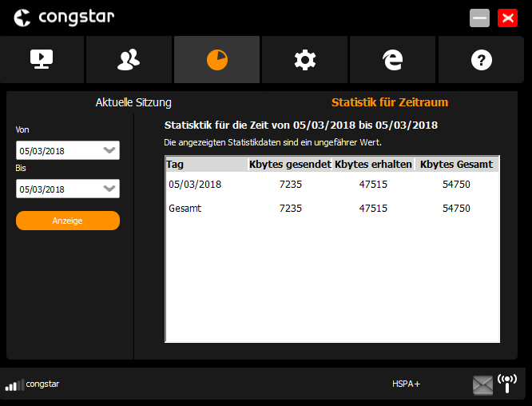The image size is (532, 406).
Task: Launch the browser via the e icon
Action: click(x=392, y=60)
